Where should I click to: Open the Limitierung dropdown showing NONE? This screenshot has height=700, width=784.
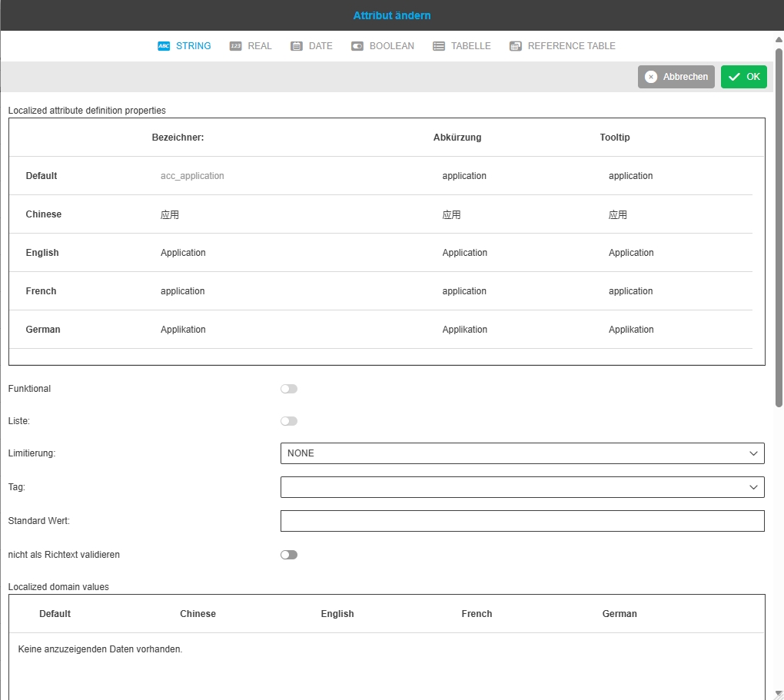(x=522, y=453)
